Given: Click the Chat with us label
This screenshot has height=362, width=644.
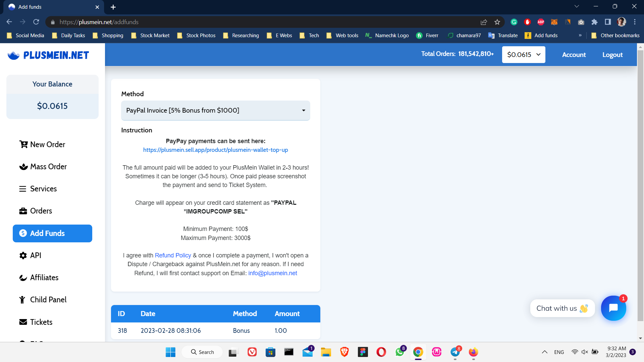Looking at the screenshot, I should coord(562,308).
